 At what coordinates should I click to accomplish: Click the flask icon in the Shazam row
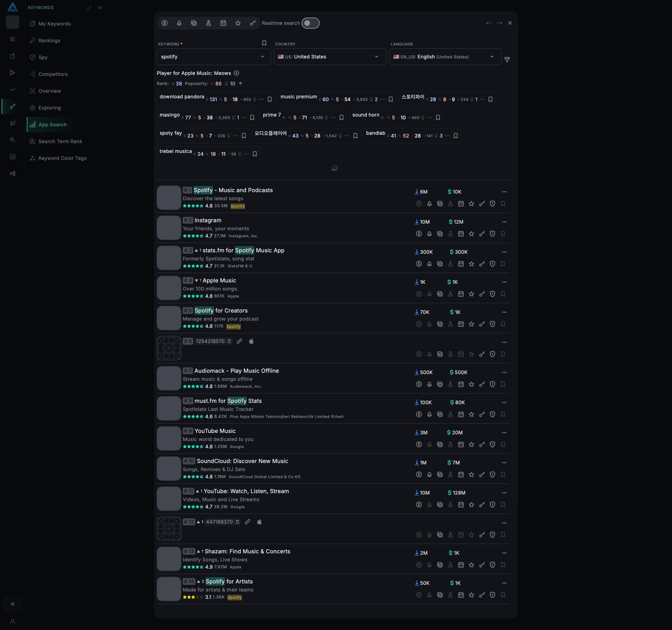(x=450, y=565)
